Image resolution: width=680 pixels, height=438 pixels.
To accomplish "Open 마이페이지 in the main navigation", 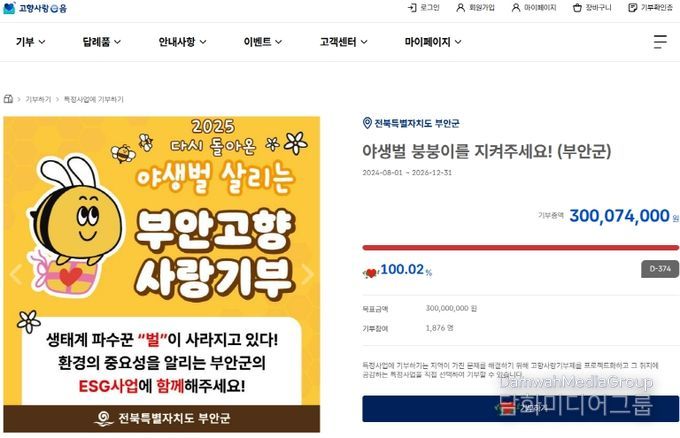I will [433, 42].
